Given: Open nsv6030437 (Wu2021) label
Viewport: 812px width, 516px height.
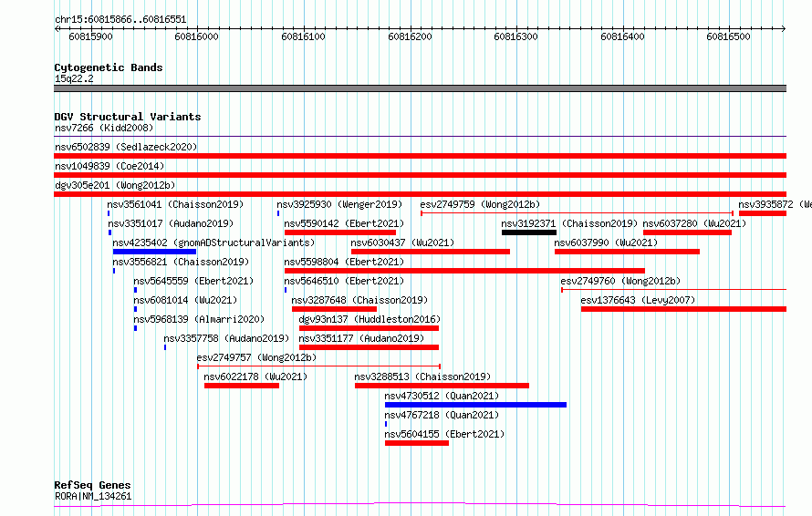Looking at the screenshot, I should click(402, 243).
